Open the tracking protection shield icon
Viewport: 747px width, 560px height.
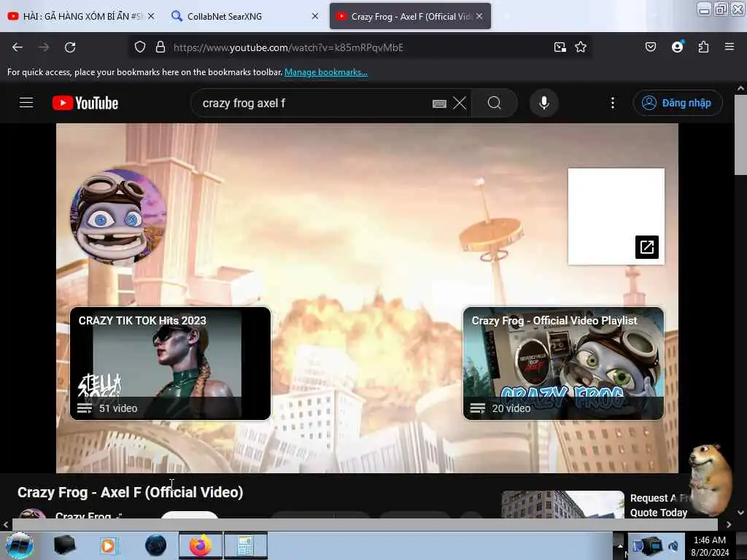pos(139,47)
